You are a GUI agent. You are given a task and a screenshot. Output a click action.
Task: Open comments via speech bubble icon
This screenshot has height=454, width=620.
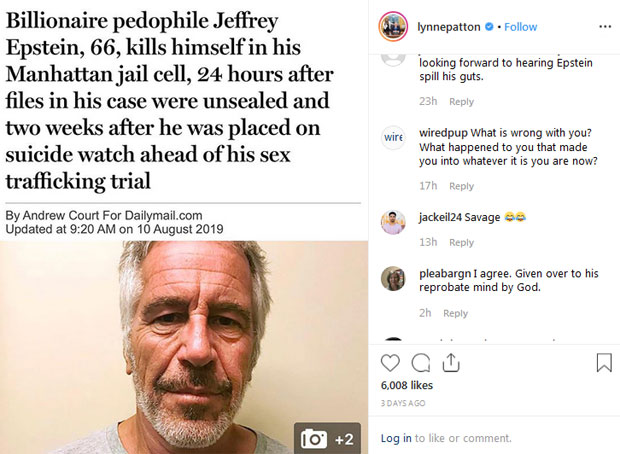[x=421, y=363]
